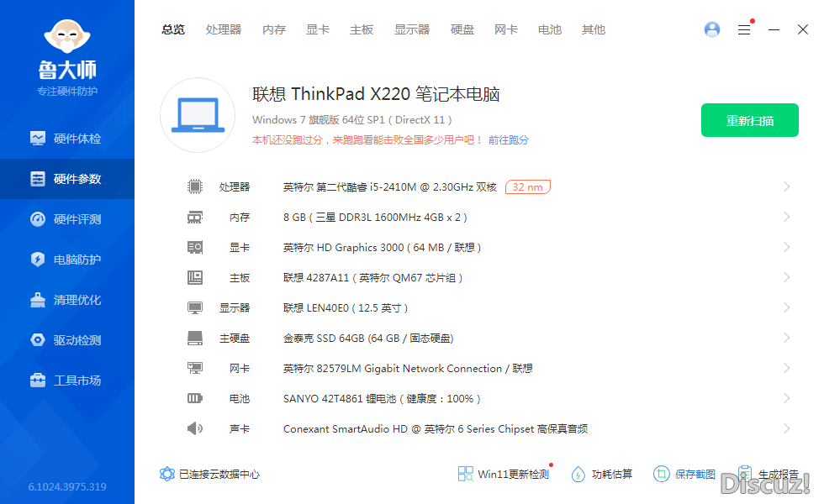Minimize the 鲁大师 window

pos(774,29)
